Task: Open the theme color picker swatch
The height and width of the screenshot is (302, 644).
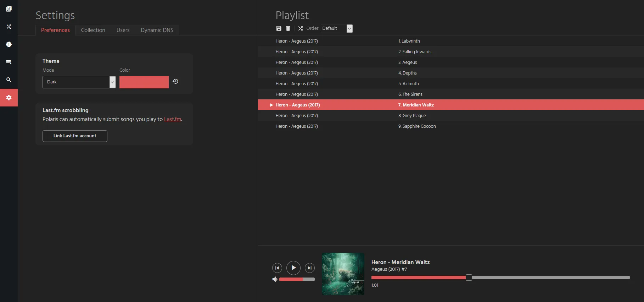Action: coord(144,82)
